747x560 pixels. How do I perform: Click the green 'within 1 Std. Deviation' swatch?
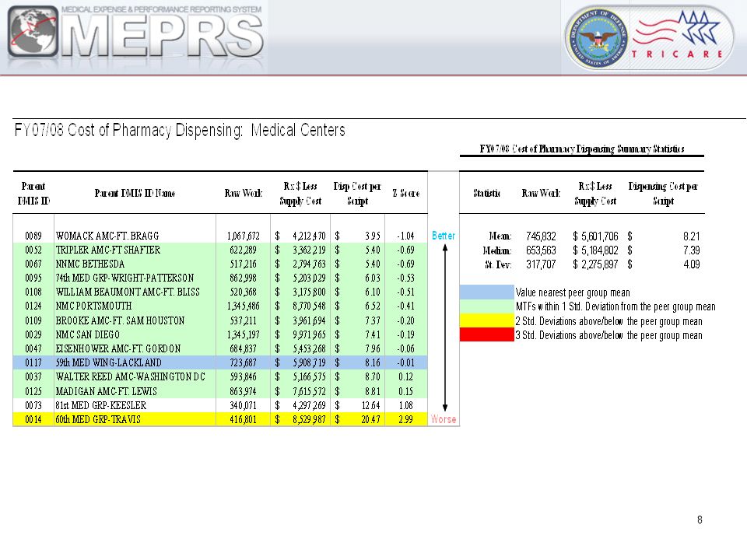[x=487, y=306]
